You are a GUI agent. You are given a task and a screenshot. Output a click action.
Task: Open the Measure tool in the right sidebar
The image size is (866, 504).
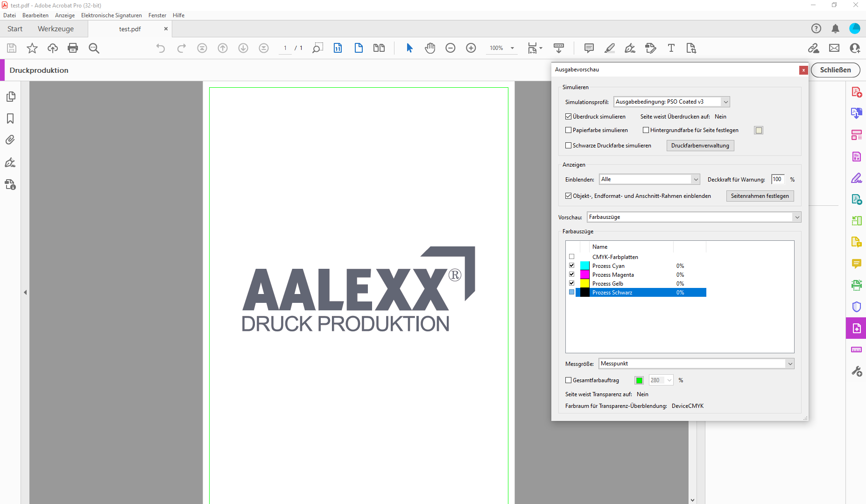click(x=856, y=350)
